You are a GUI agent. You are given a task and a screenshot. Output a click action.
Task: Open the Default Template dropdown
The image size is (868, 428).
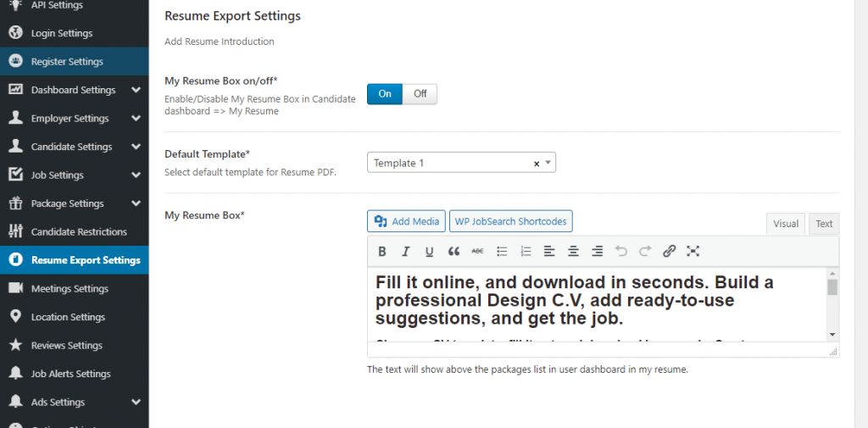click(x=461, y=163)
